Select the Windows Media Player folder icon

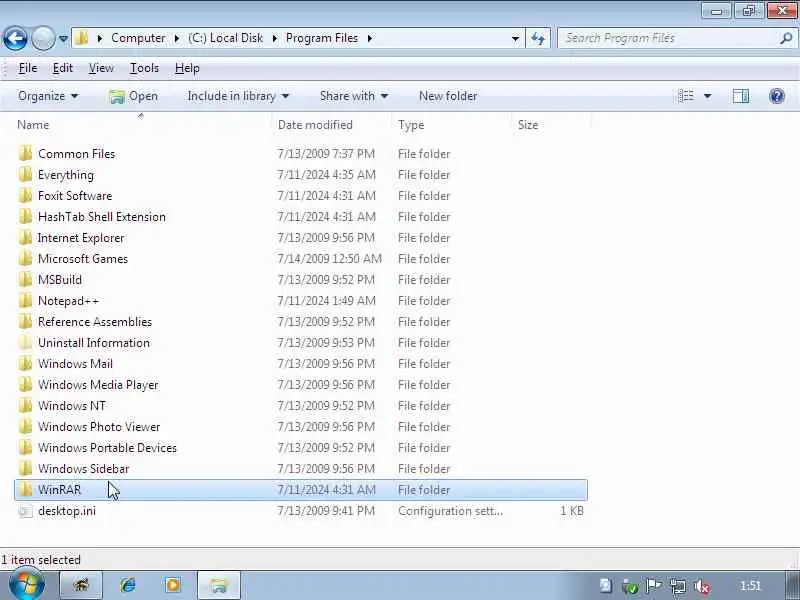click(x=26, y=384)
